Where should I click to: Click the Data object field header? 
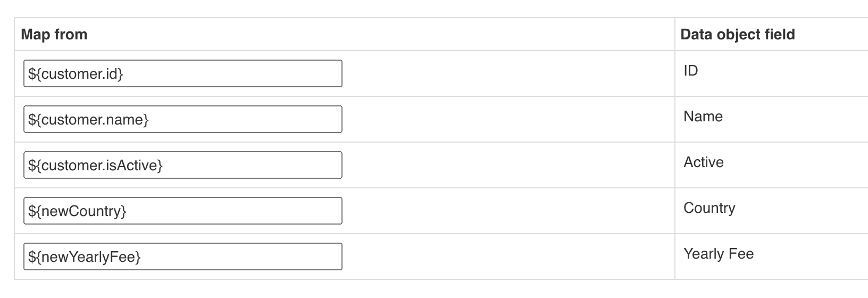click(737, 35)
